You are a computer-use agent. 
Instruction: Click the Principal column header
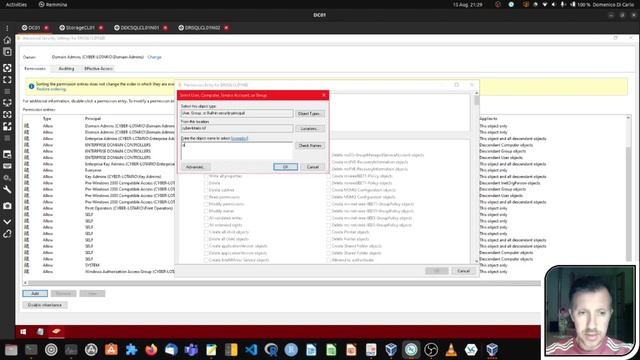[93, 118]
